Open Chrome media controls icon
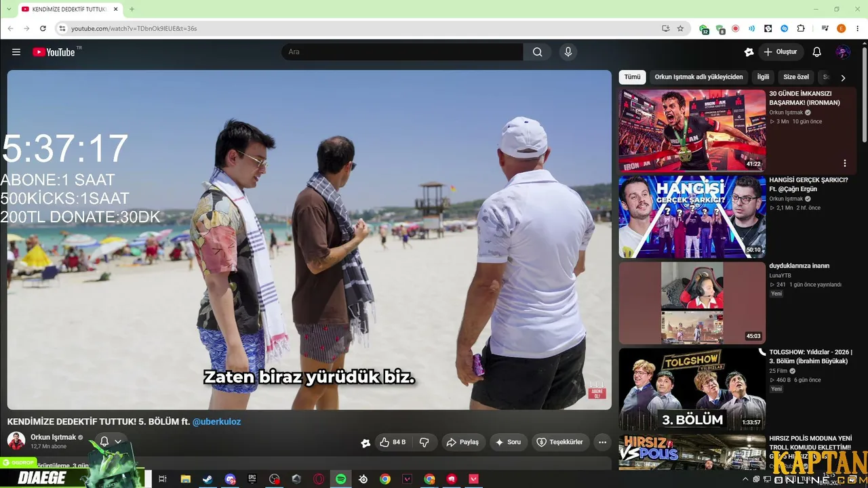The width and height of the screenshot is (868, 488). pyautogui.click(x=825, y=28)
